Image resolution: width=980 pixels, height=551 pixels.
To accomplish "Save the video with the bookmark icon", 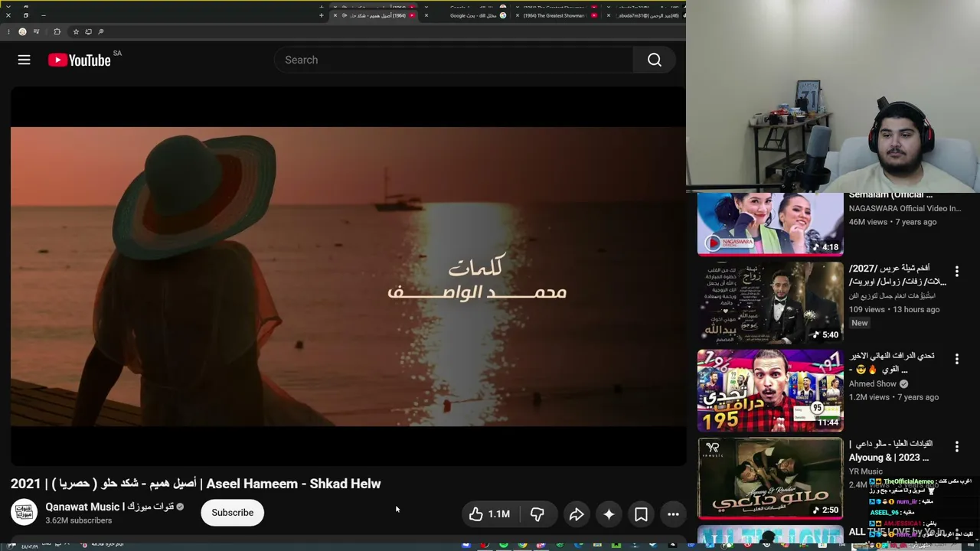I will (641, 514).
